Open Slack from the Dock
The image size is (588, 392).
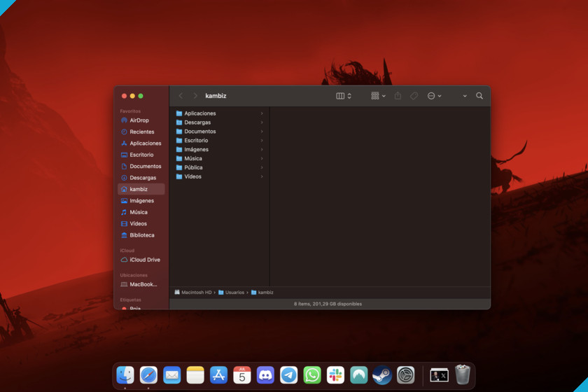[x=335, y=374]
